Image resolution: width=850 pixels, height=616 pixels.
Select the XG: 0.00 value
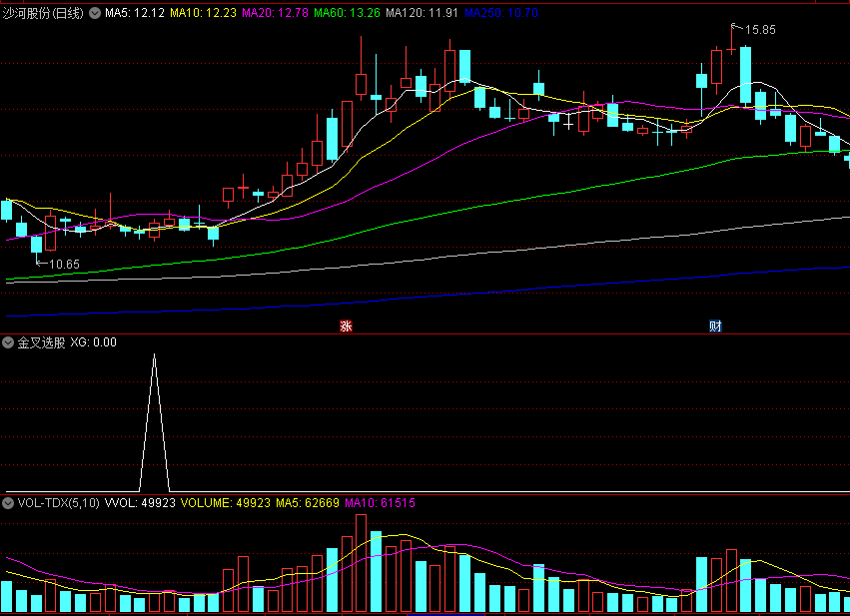coord(93,342)
